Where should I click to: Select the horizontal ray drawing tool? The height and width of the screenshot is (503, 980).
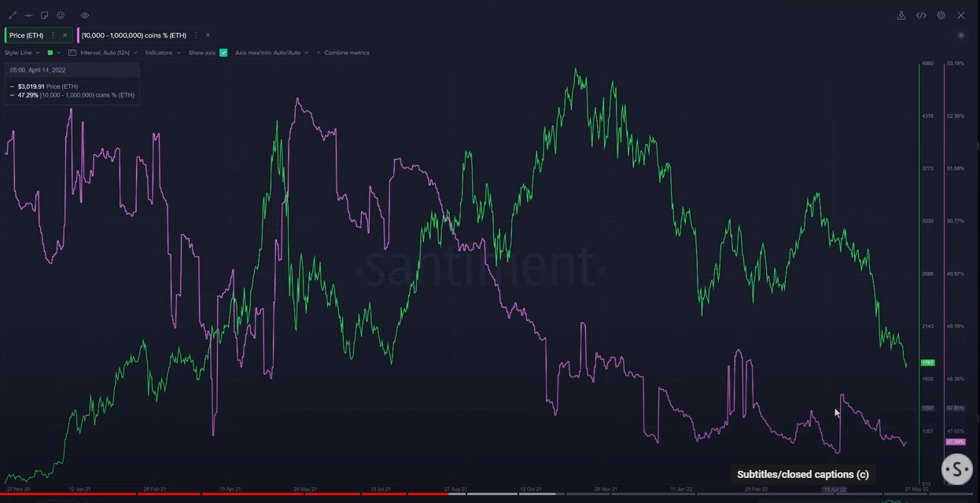[x=28, y=15]
